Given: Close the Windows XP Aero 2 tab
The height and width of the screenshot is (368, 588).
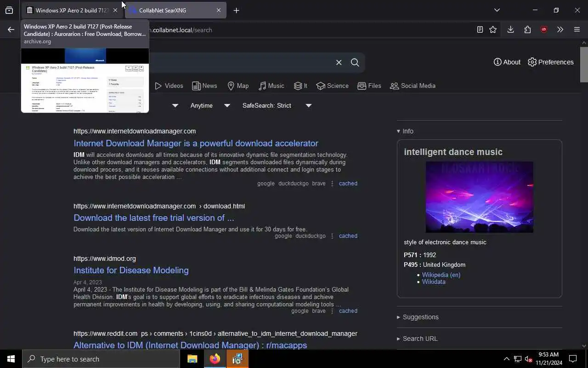Looking at the screenshot, I should click(x=115, y=10).
